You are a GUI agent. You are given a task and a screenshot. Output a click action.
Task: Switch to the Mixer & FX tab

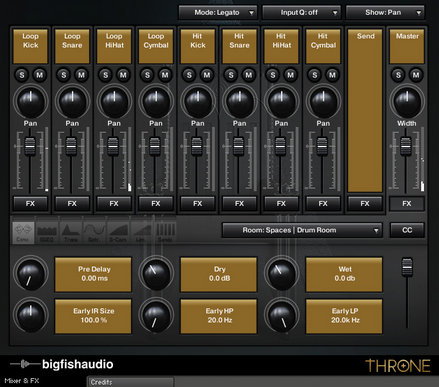click(x=22, y=381)
